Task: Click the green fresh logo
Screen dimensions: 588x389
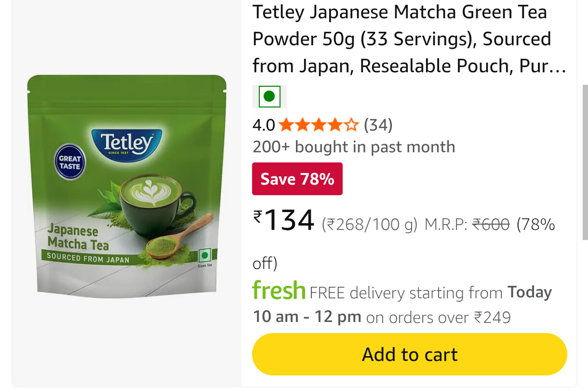Action: click(279, 291)
